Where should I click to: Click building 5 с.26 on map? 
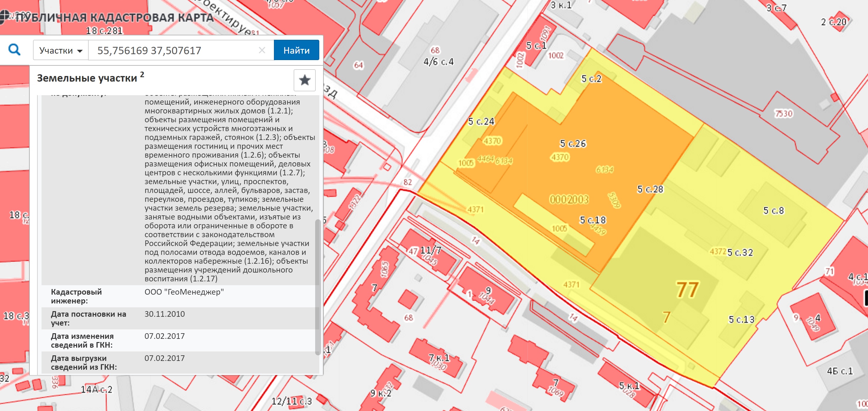[x=573, y=144]
